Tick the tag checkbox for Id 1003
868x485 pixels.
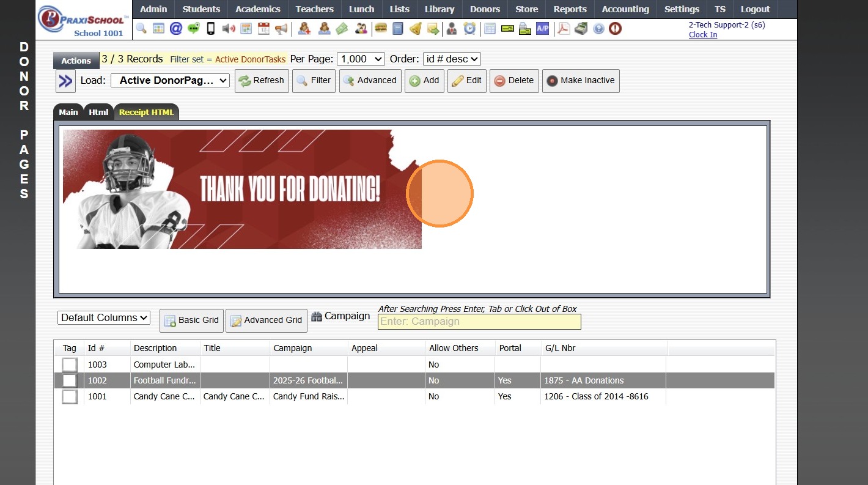[70, 365]
